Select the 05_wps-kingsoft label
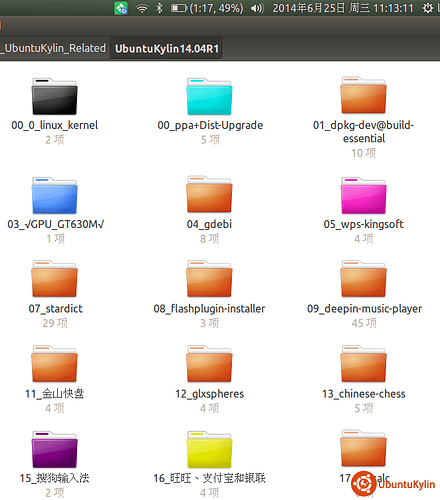 363,224
